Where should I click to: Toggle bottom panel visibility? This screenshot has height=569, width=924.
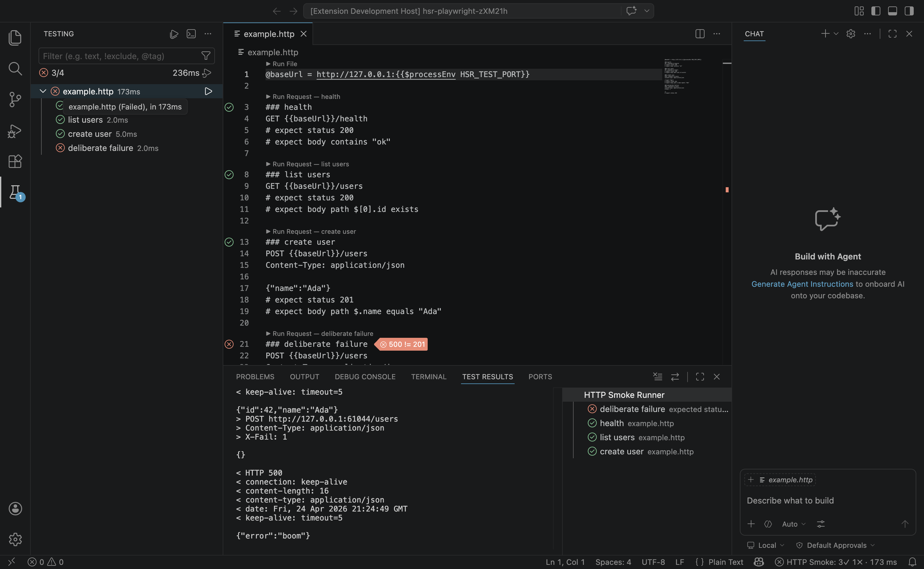click(x=893, y=11)
